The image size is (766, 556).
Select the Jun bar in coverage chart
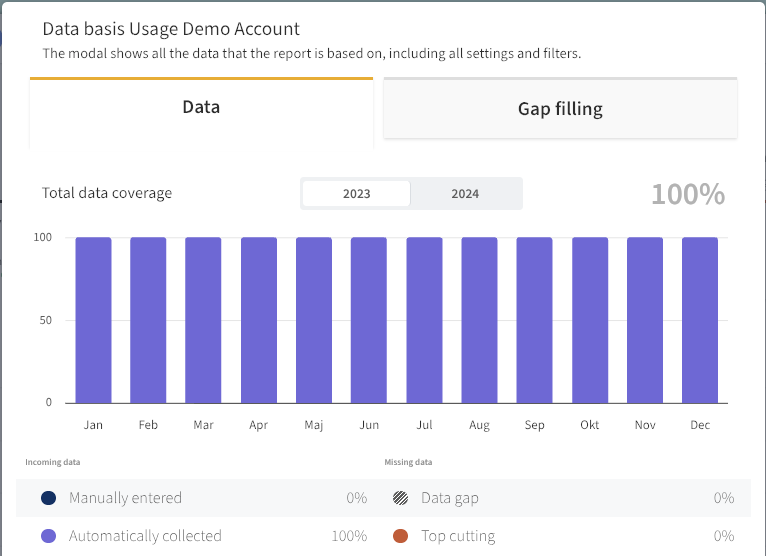coord(369,320)
